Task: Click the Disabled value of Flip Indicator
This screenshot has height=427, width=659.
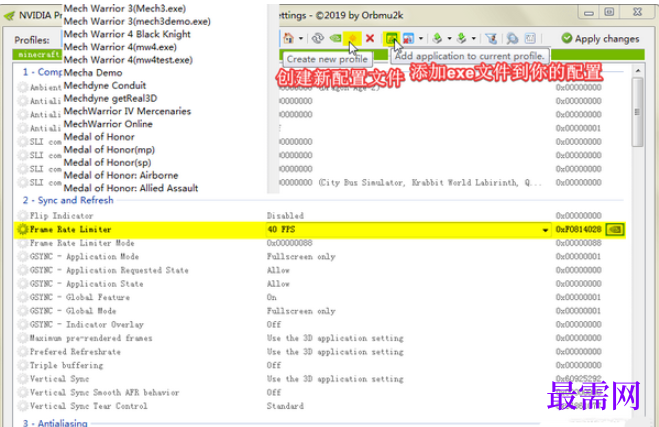Action: (x=285, y=216)
